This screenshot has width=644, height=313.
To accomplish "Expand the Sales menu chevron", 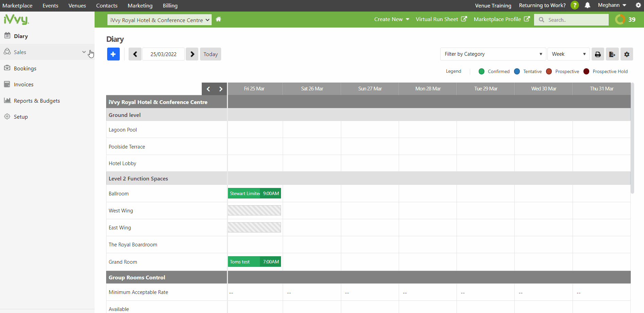I will (84, 52).
